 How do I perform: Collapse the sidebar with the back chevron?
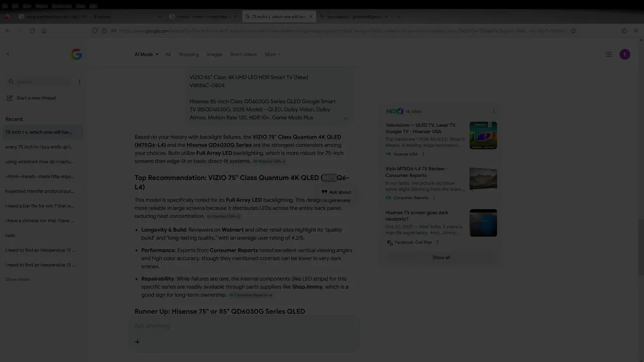pyautogui.click(x=8, y=54)
